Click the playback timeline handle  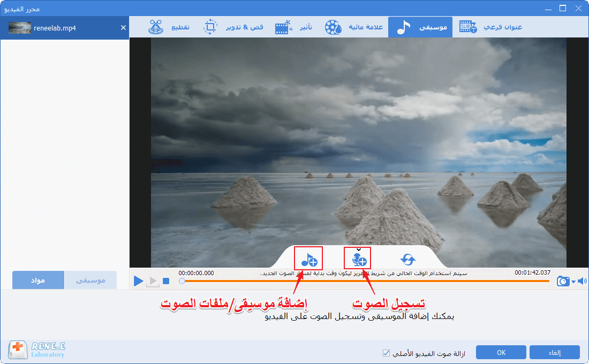point(182,281)
